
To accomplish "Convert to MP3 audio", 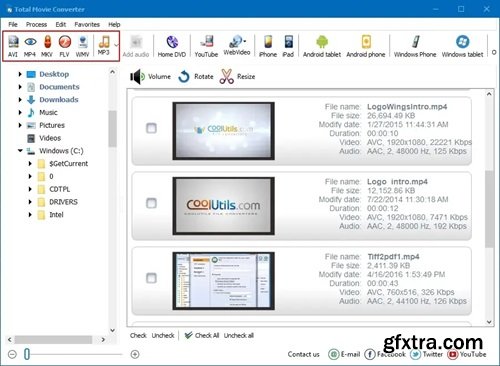I will pos(104,45).
